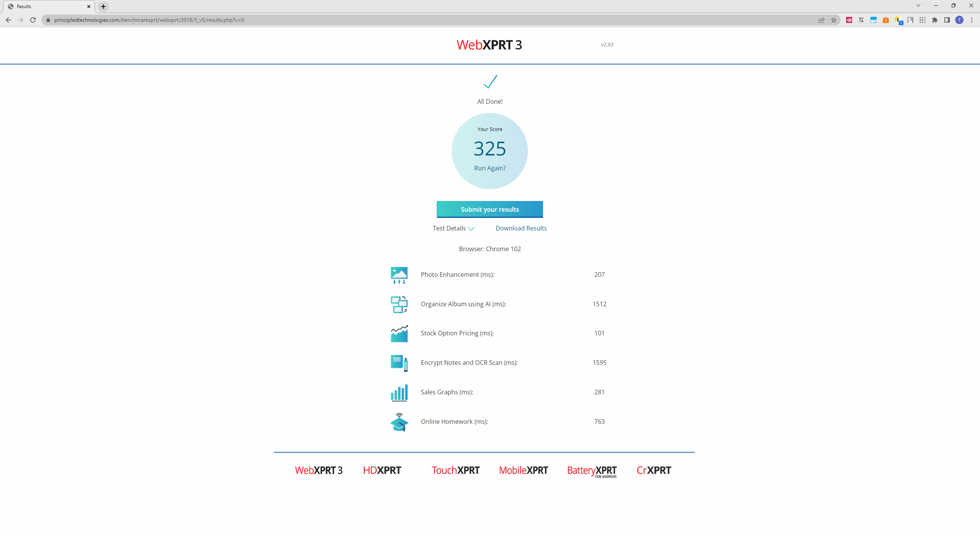Open MobileXPRT footer link
Image resolution: width=980 pixels, height=536 pixels.
tap(523, 470)
